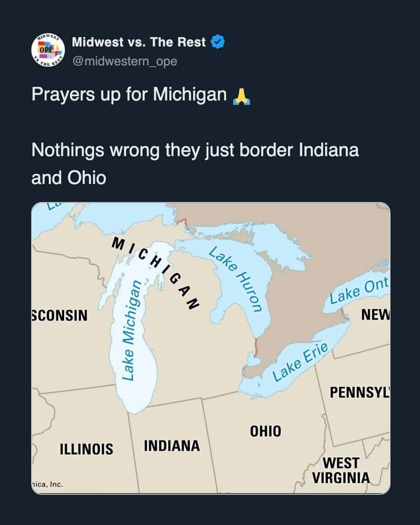Click the Lake Huron label on map
Image resolution: width=420 pixels, height=525 pixels.
[236, 279]
